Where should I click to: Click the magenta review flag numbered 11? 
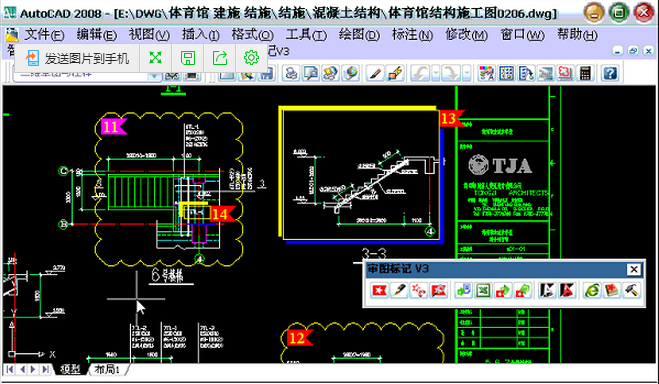point(113,126)
